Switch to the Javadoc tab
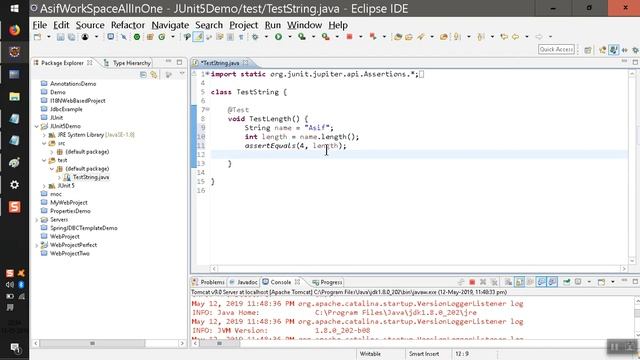Image resolution: width=640 pixels, height=360 pixels. (x=243, y=282)
